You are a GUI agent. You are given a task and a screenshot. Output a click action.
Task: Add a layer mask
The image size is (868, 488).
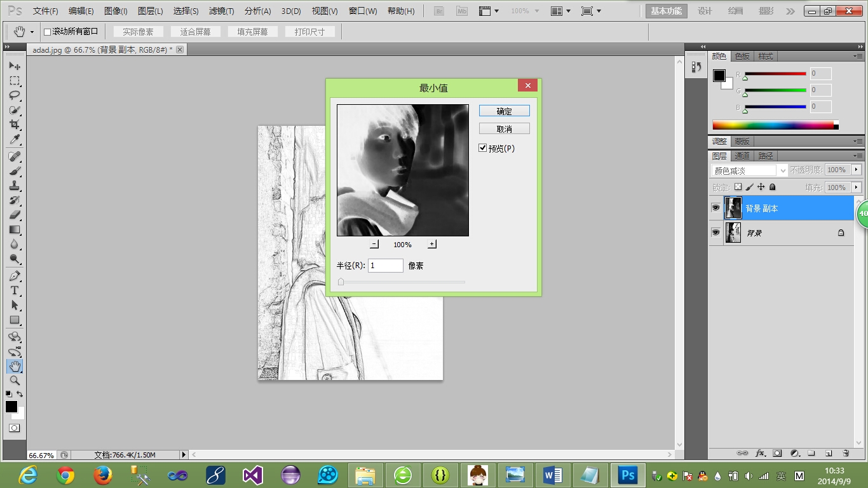tap(777, 453)
